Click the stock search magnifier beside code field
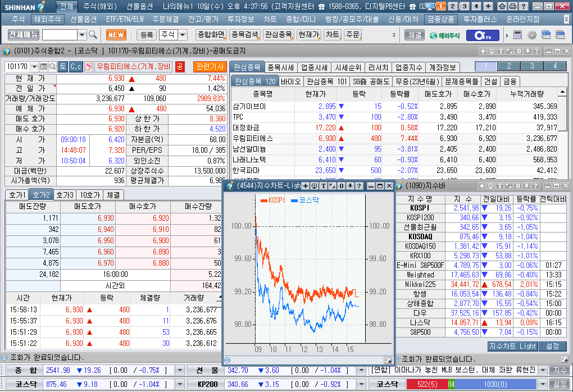The image size is (573, 392). [52, 66]
